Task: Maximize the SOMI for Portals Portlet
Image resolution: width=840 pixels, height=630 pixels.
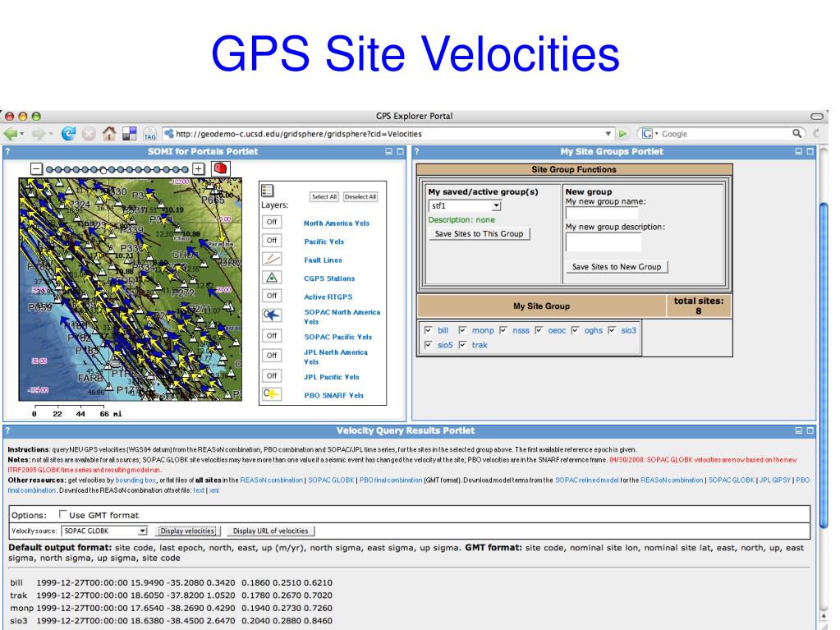Action: click(400, 152)
